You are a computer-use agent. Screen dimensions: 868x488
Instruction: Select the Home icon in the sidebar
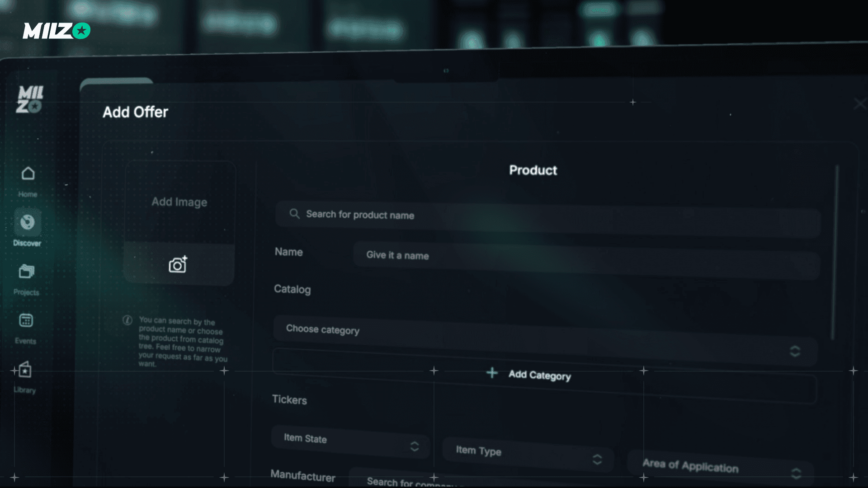pyautogui.click(x=27, y=174)
